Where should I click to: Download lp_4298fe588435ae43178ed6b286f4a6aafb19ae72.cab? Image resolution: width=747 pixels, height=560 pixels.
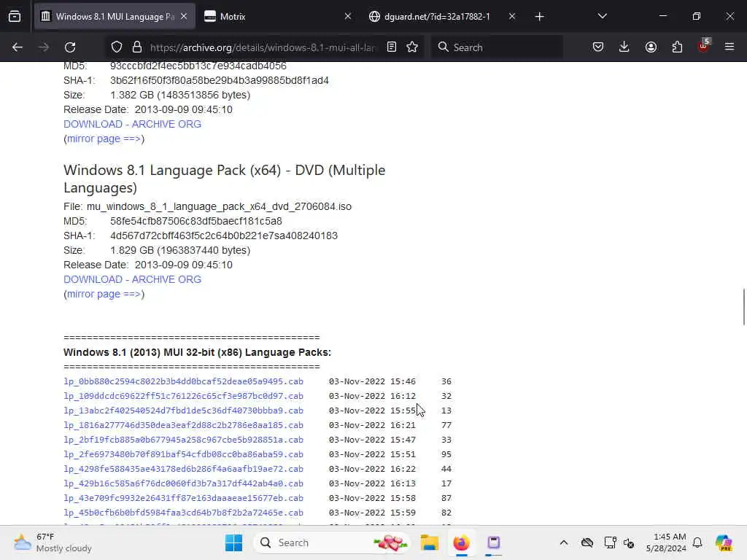pyautogui.click(x=183, y=469)
